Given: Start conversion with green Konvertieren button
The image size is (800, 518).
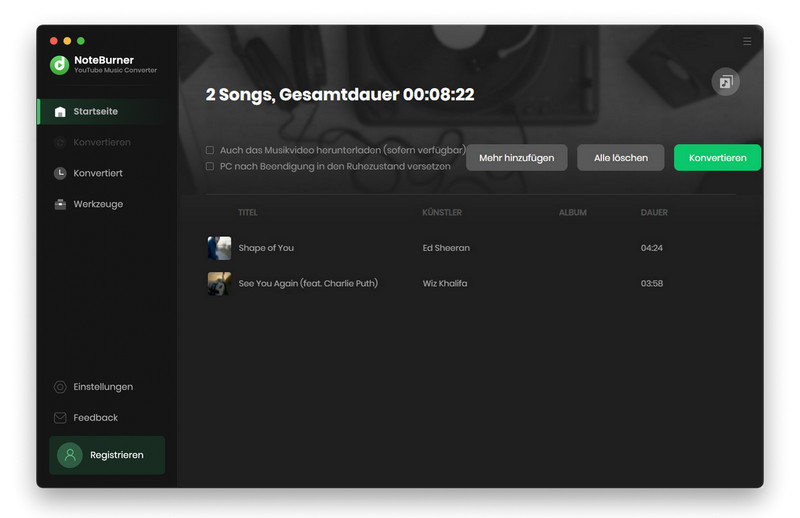Looking at the screenshot, I should click(x=717, y=158).
